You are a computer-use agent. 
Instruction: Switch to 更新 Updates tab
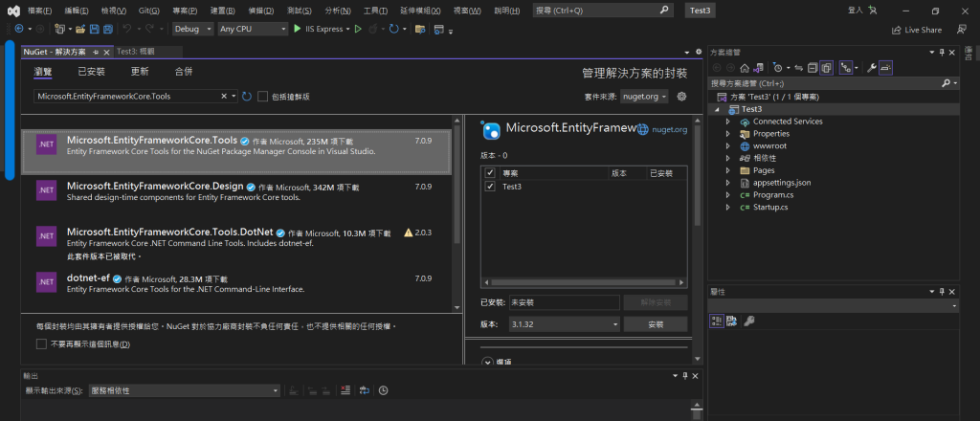(140, 71)
